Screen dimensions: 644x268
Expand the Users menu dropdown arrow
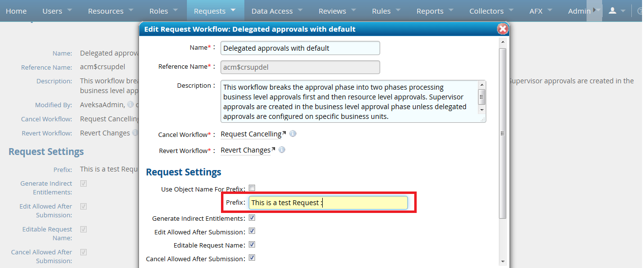[x=70, y=10]
